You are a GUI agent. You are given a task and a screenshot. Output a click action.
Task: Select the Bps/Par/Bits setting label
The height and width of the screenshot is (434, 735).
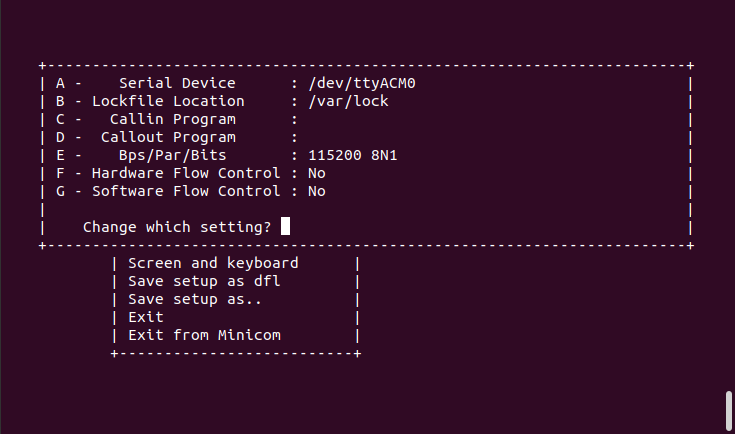(172, 155)
